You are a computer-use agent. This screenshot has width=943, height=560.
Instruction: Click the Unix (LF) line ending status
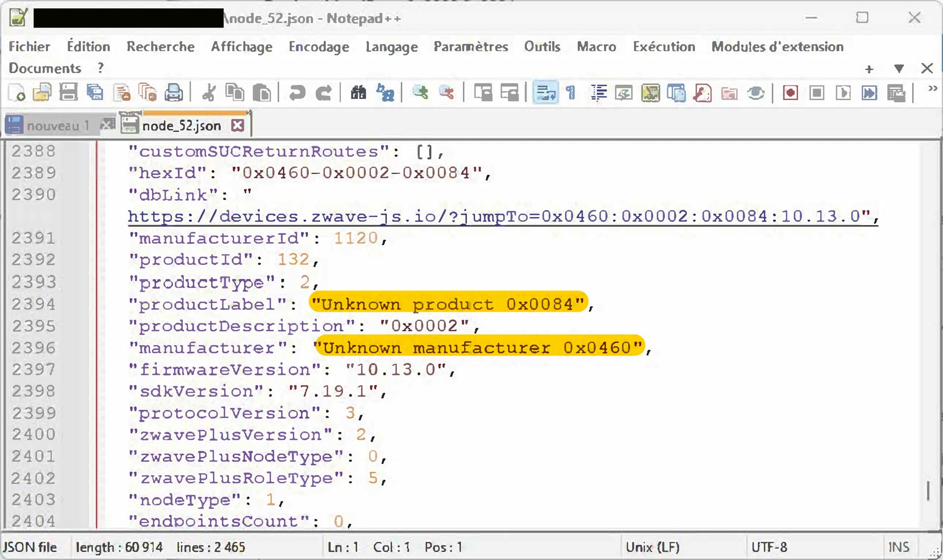tap(653, 547)
